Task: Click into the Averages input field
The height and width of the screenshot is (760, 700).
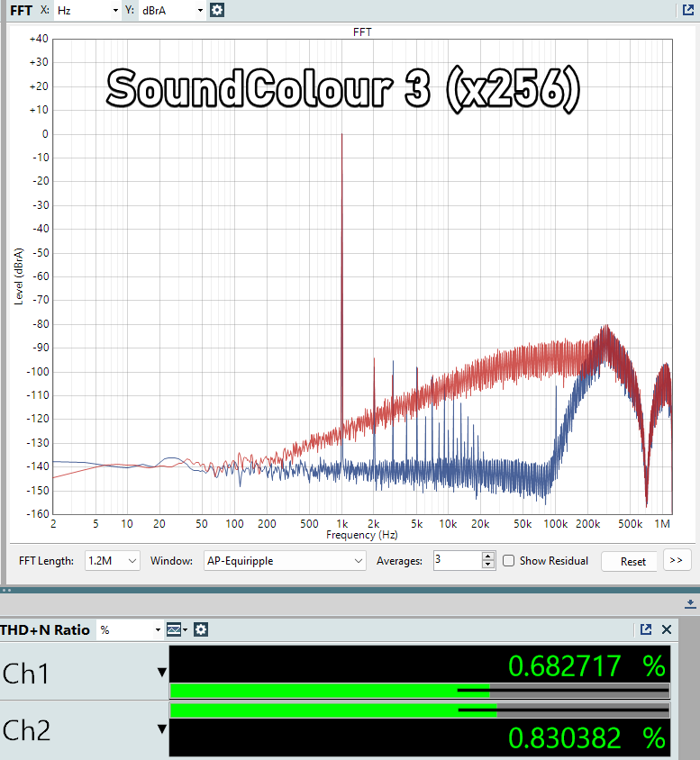Action: 456,561
